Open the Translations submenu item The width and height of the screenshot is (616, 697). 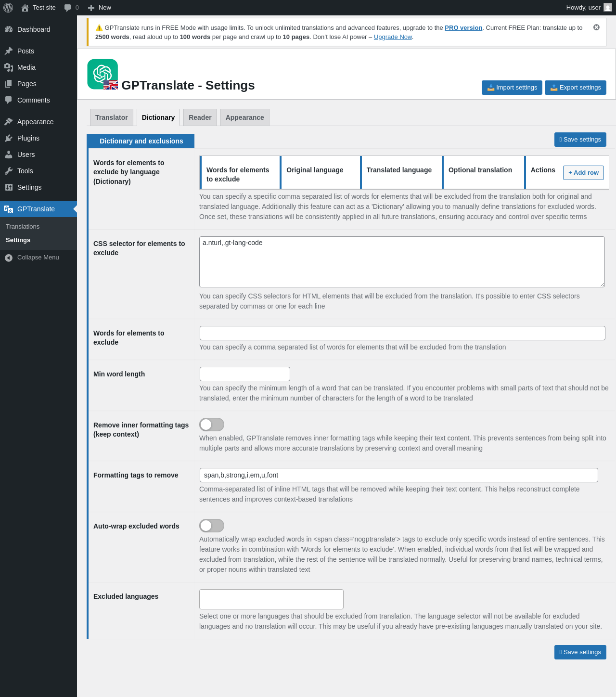point(23,227)
